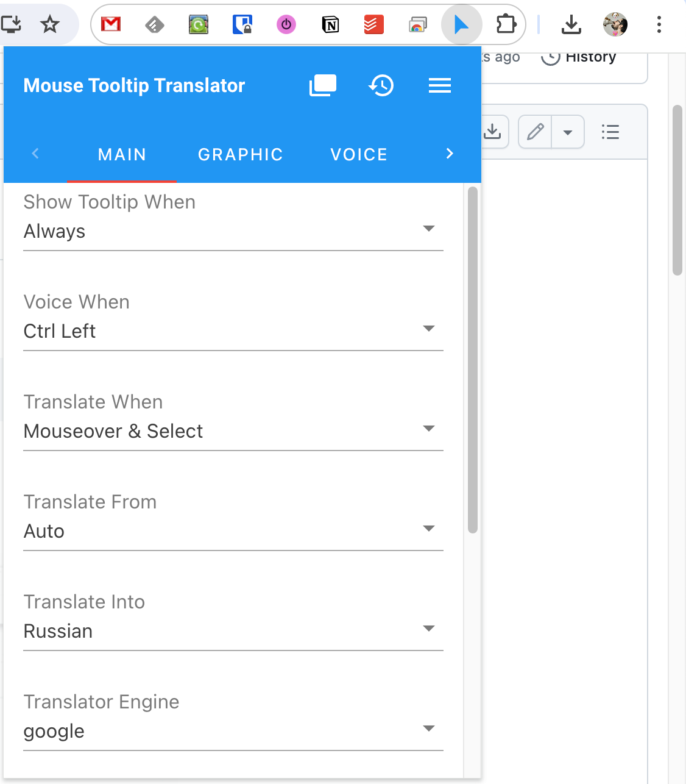Switch to the GRAPHIC tab

(x=241, y=155)
